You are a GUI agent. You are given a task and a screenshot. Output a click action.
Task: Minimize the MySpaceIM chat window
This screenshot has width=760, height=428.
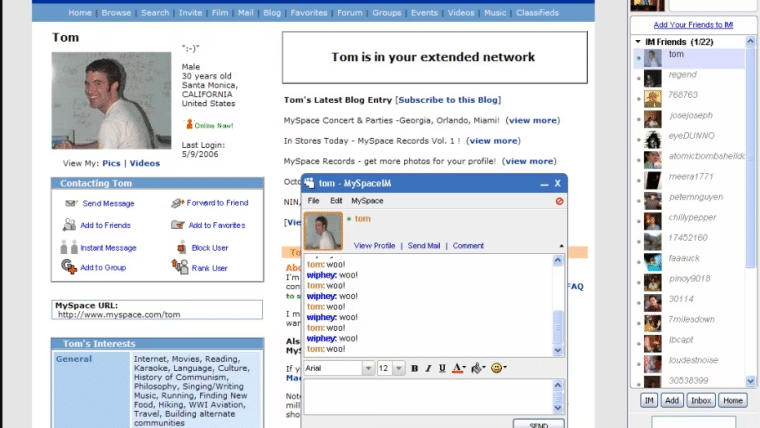544,184
